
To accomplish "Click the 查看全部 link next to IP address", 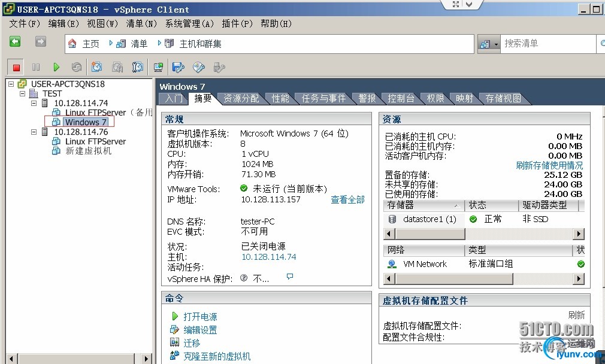I will point(347,200).
